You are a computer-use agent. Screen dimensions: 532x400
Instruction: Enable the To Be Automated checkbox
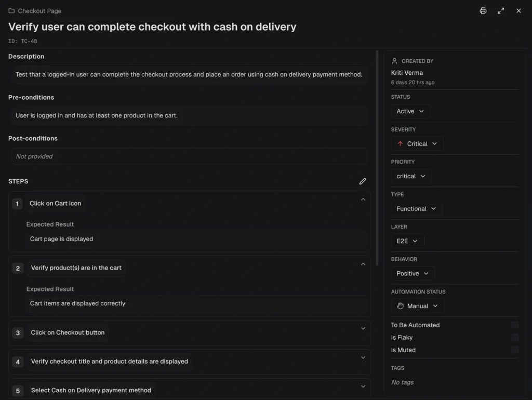(515, 325)
